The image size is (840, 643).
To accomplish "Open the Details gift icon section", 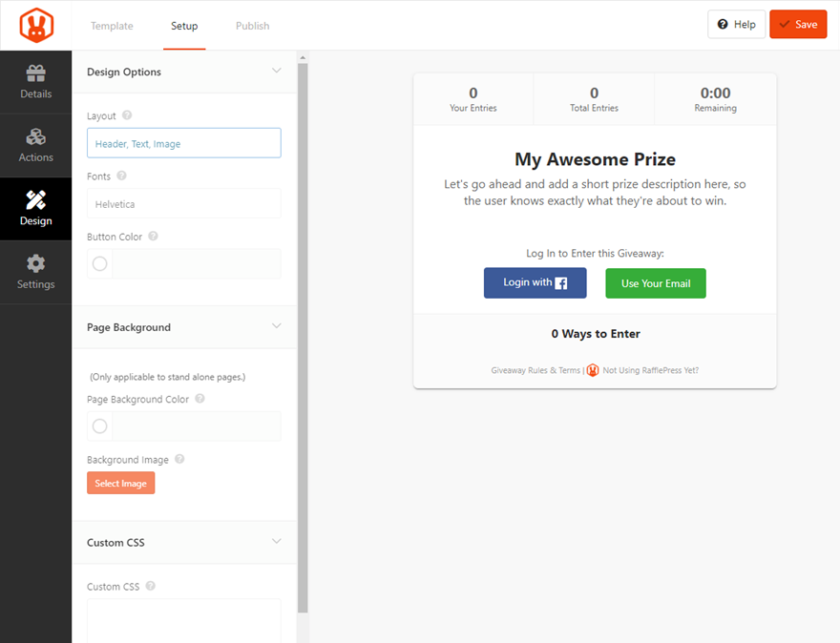I will click(x=35, y=82).
